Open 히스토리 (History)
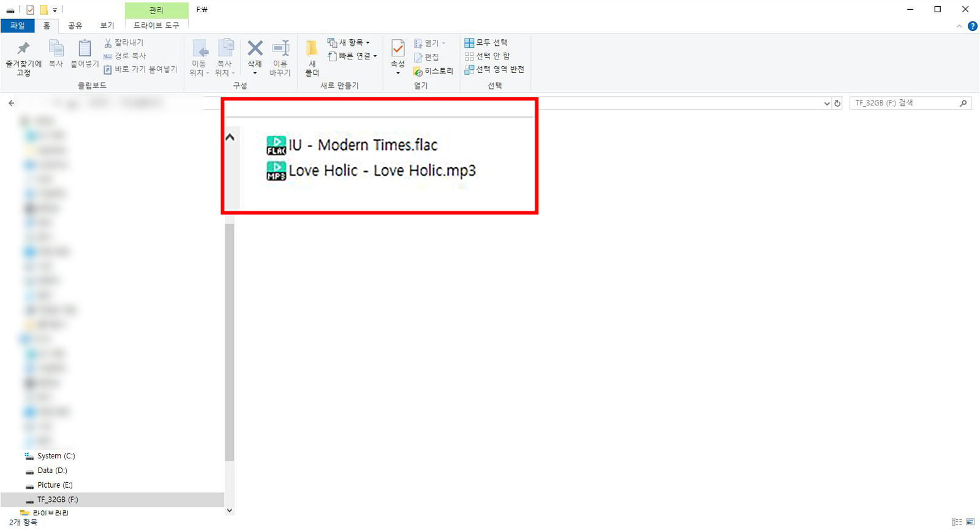The height and width of the screenshot is (530, 980). tap(434, 71)
